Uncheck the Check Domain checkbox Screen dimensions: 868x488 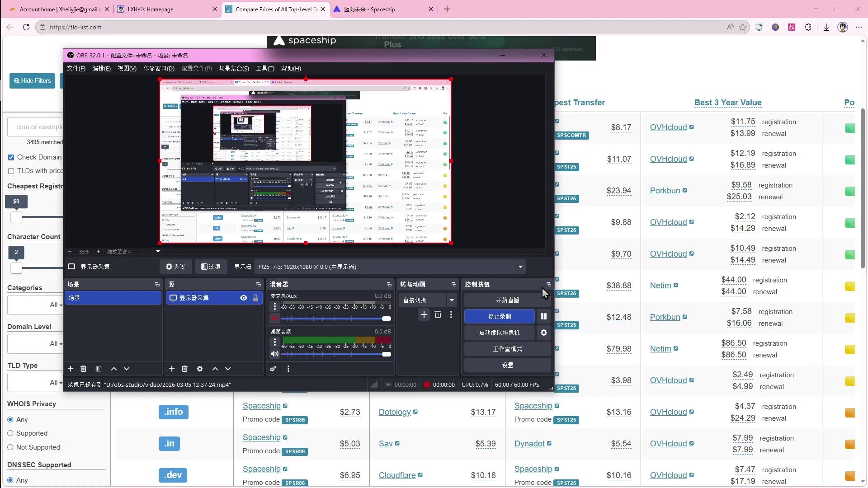pos(11,157)
